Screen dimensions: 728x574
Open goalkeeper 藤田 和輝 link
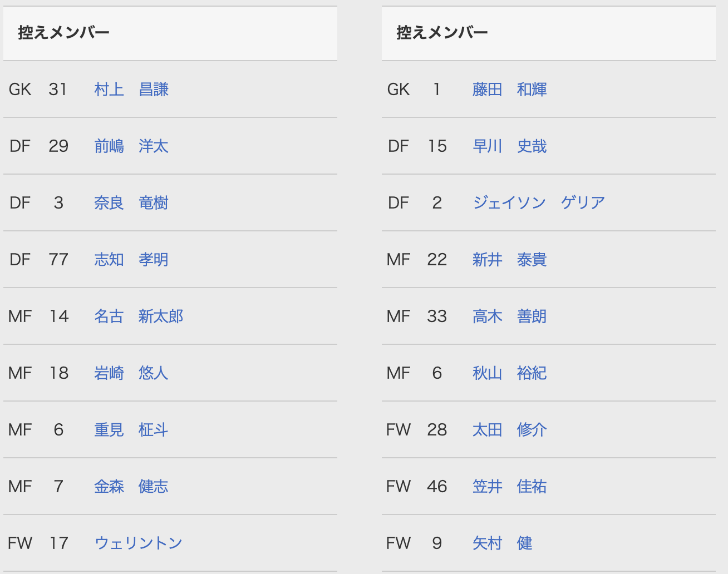tap(510, 90)
